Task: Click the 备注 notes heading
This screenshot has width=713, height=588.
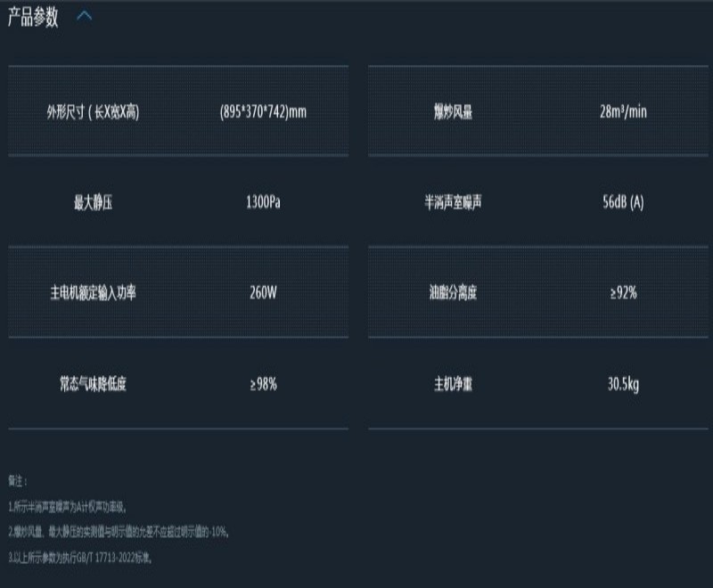Action: [17, 481]
